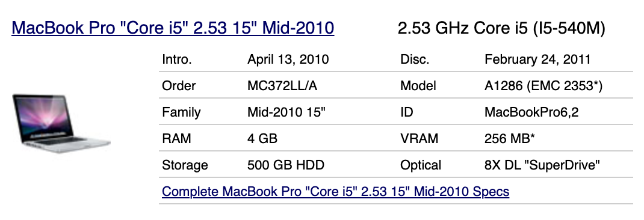Screen dimensions: 644x220
Task: Select the 500 GB HDD storage value
Action: point(286,165)
